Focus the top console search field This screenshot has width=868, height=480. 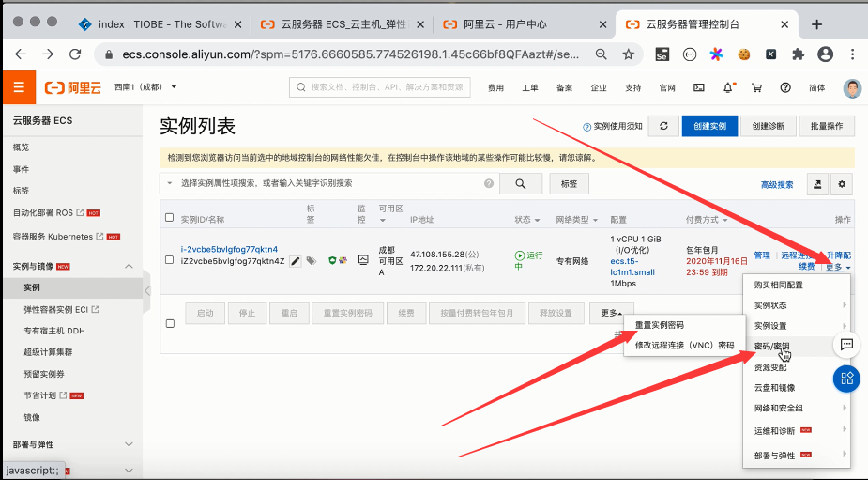pyautogui.click(x=380, y=87)
